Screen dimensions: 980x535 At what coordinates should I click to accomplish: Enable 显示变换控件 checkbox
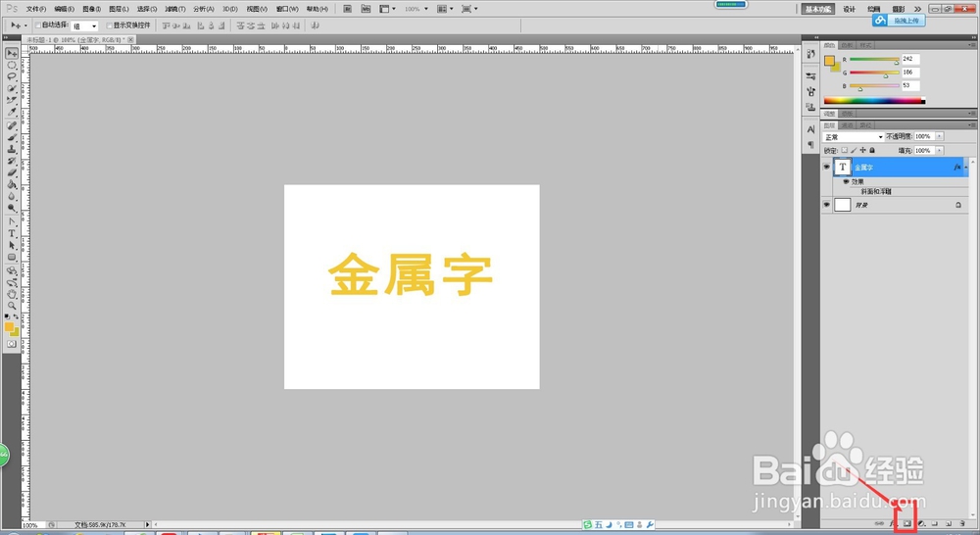[x=109, y=25]
